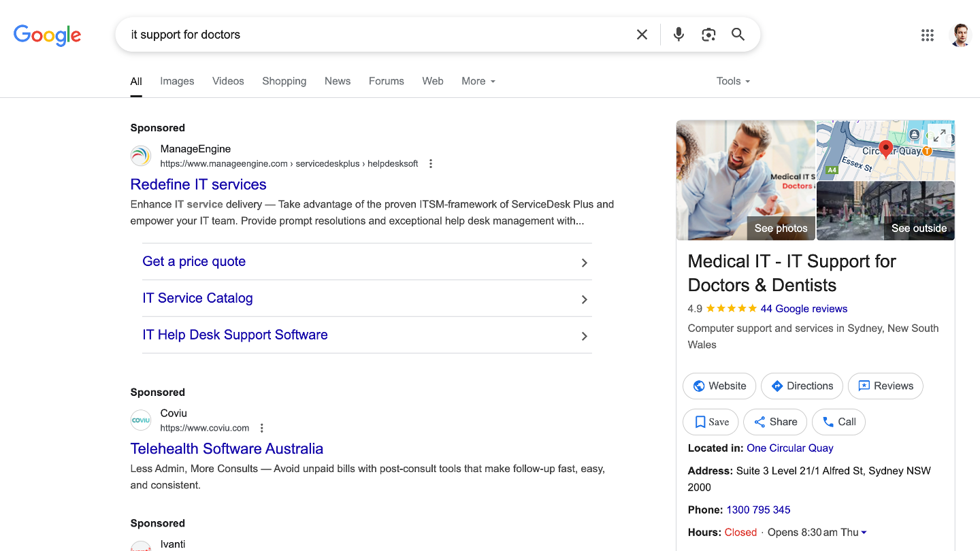The width and height of the screenshot is (980, 551).
Task: Select the All results tab
Action: [x=136, y=82]
